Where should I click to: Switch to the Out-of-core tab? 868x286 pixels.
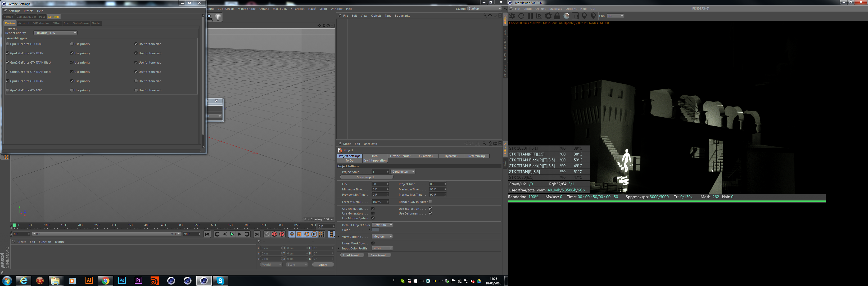point(80,23)
